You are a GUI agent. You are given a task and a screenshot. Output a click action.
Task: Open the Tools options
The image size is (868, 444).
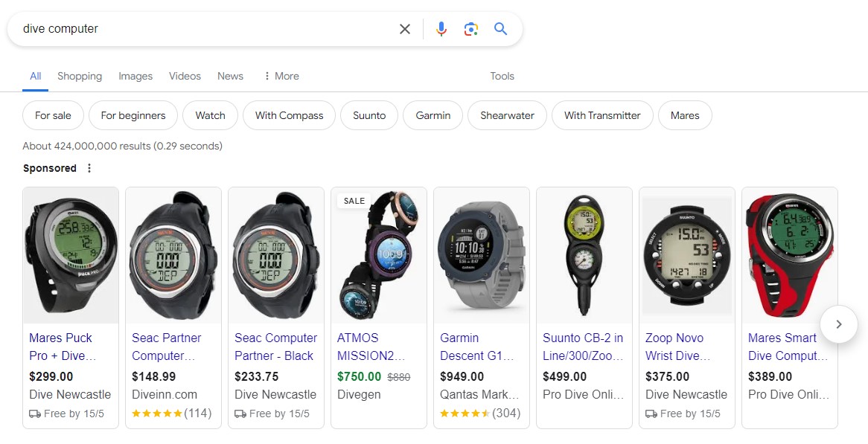502,77
